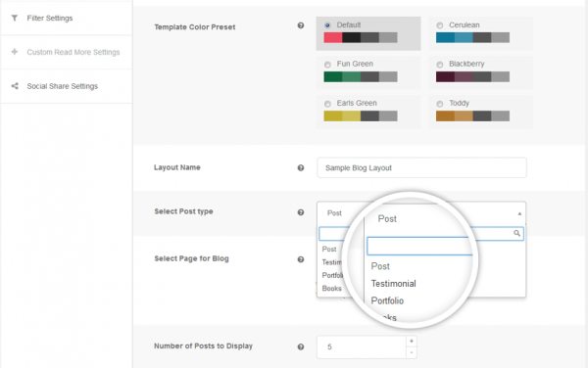Click the dark purple swatch in Blackberry
Image resolution: width=588 pixels, height=368 pixels.
(445, 76)
